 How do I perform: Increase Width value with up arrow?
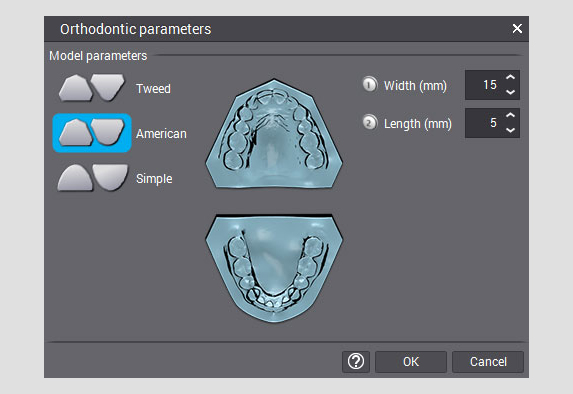click(511, 77)
